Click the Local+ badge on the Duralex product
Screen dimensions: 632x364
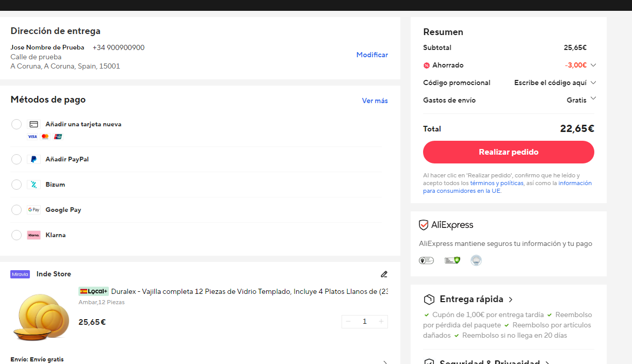(x=93, y=291)
